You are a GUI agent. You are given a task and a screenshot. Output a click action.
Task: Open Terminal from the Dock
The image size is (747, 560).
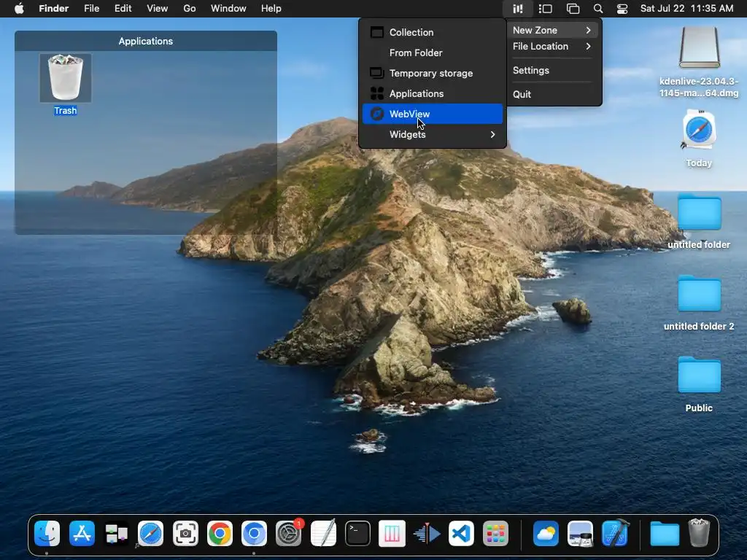(357, 534)
